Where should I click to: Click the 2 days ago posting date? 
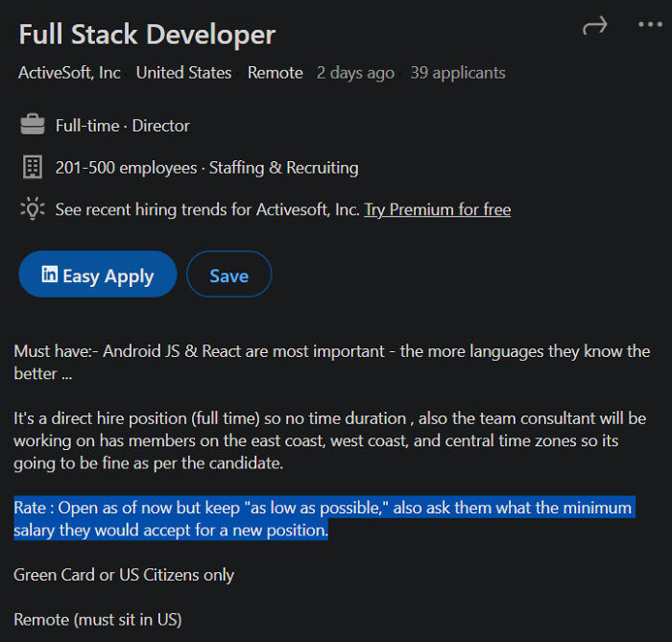tap(355, 73)
